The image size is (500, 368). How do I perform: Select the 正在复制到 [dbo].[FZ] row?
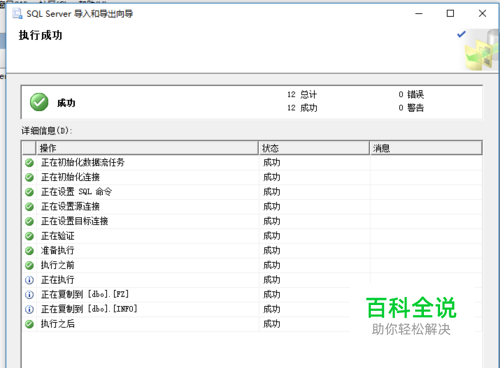(252, 295)
